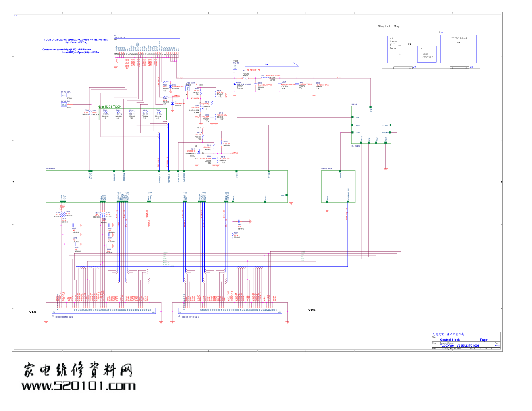Select the F1 fuse symbol

pos(246,78)
